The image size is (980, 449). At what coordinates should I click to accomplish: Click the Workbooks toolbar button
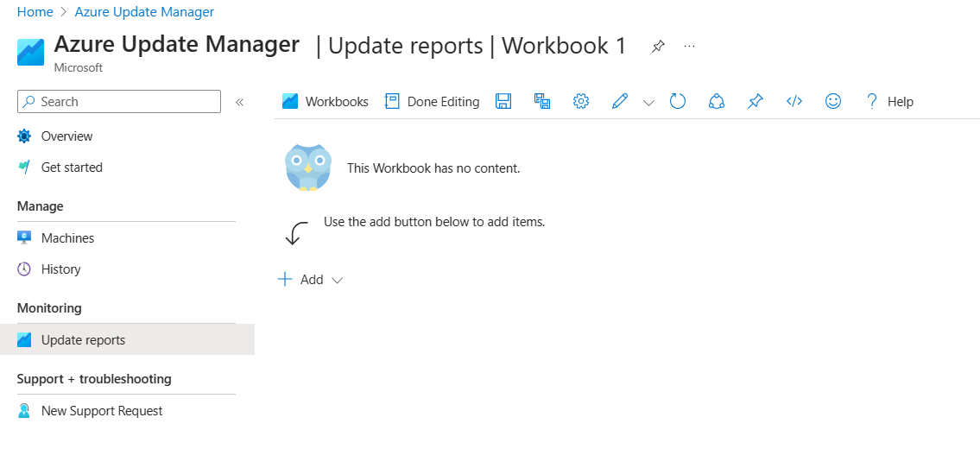(x=326, y=101)
